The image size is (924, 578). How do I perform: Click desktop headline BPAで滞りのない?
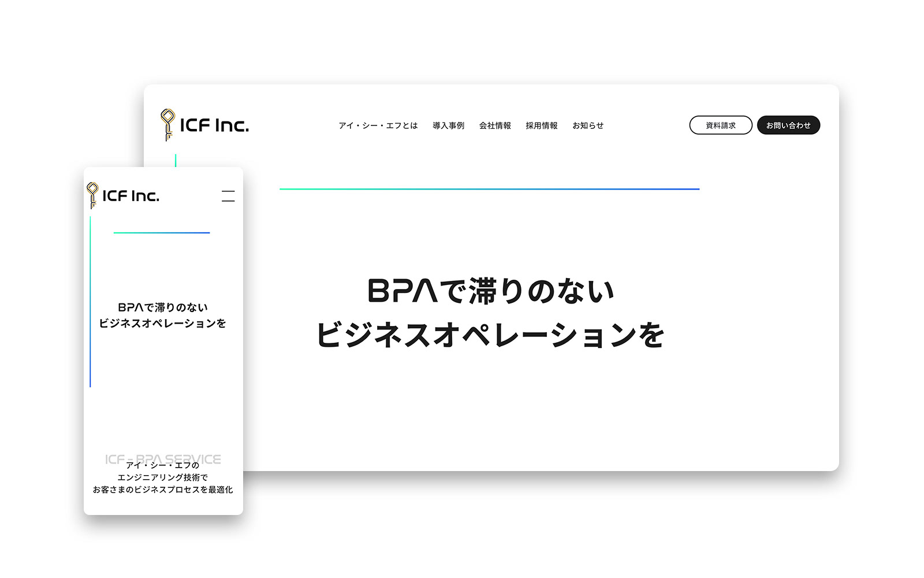491,291
